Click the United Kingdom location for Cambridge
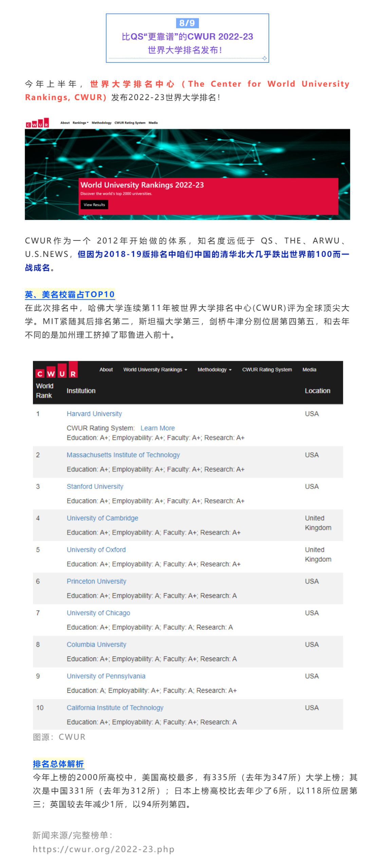Viewport: 373px width, 868px height. [x=318, y=522]
